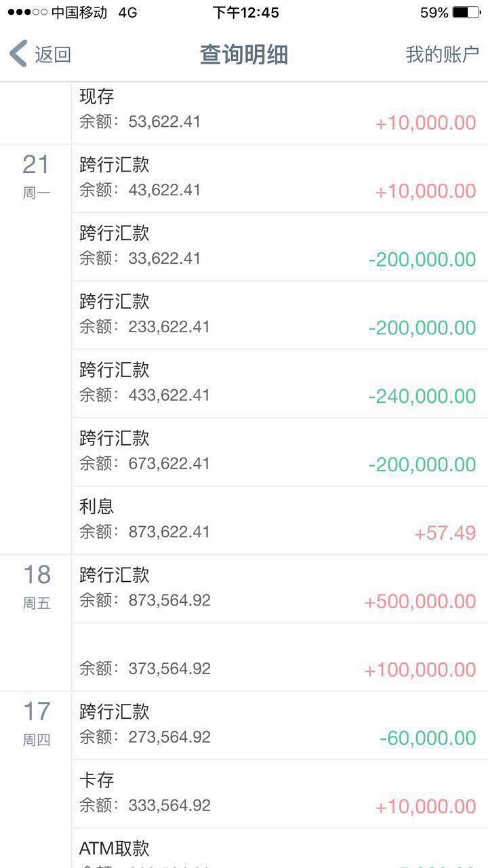Tap the back arrow chevron icon
The image size is (488, 868).
[x=19, y=54]
